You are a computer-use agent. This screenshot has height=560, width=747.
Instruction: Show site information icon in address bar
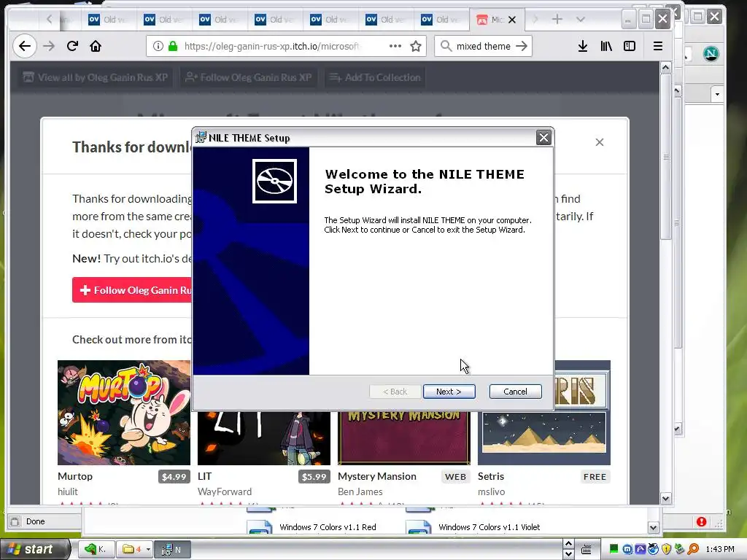(158, 46)
